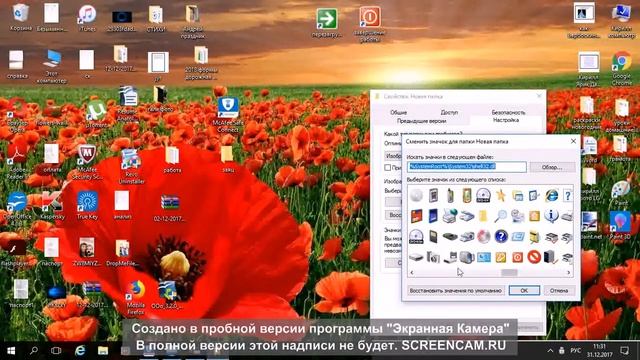Expand hidden system tray icons chevron
Image resolution: width=640 pixels, height=360 pixels.
click(x=550, y=351)
